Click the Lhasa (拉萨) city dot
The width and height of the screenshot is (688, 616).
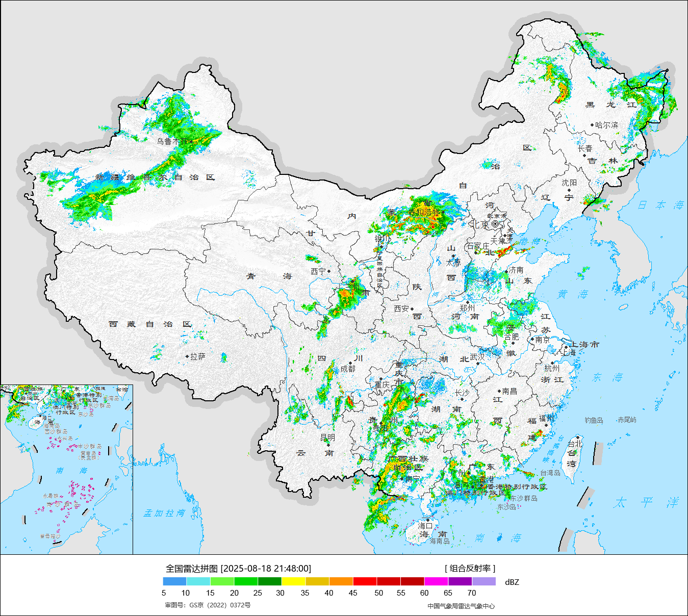point(187,356)
